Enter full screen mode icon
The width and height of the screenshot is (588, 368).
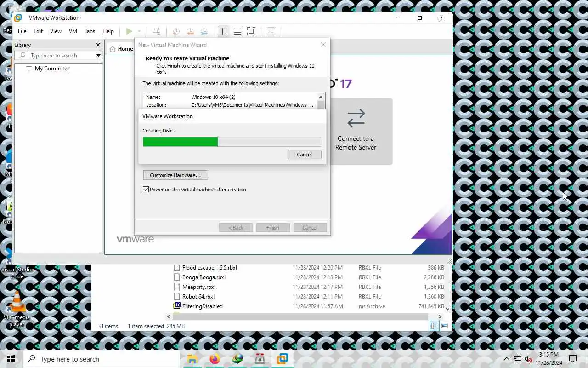pos(251,31)
